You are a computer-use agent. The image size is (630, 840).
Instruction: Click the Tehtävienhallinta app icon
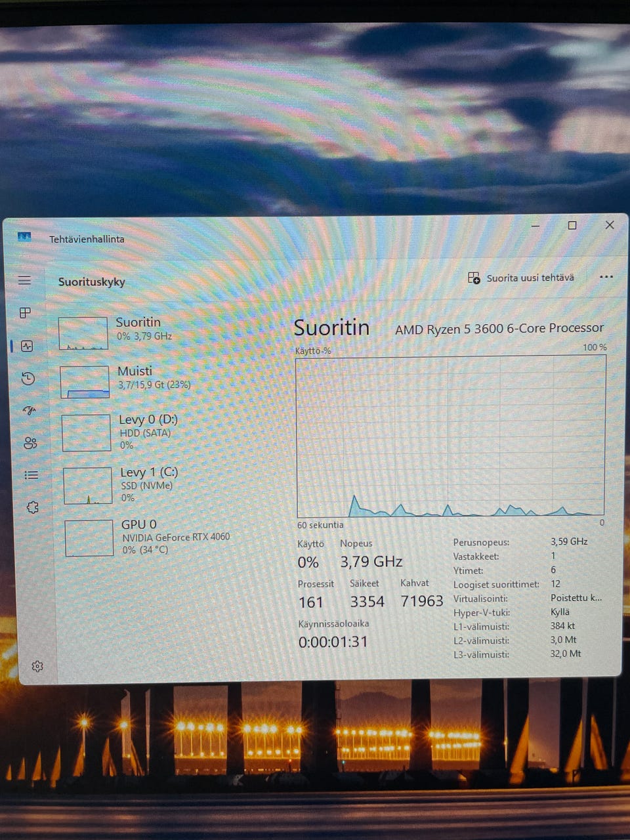click(24, 237)
